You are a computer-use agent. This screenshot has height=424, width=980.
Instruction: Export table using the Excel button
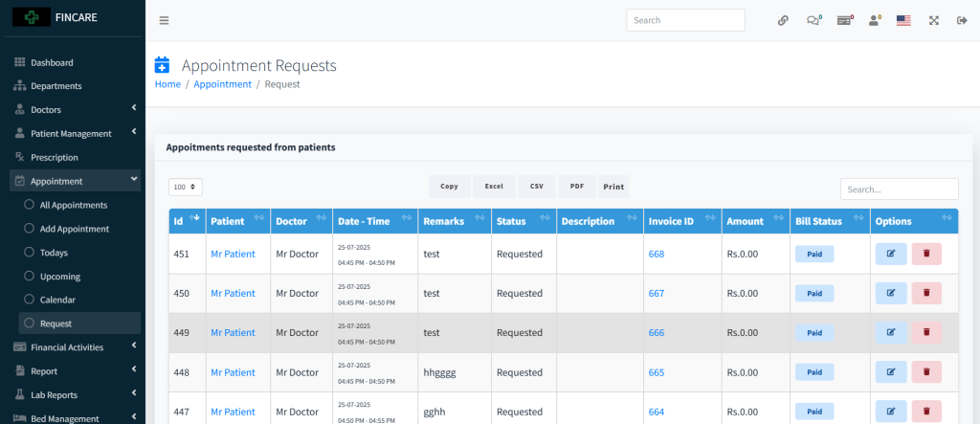point(493,187)
